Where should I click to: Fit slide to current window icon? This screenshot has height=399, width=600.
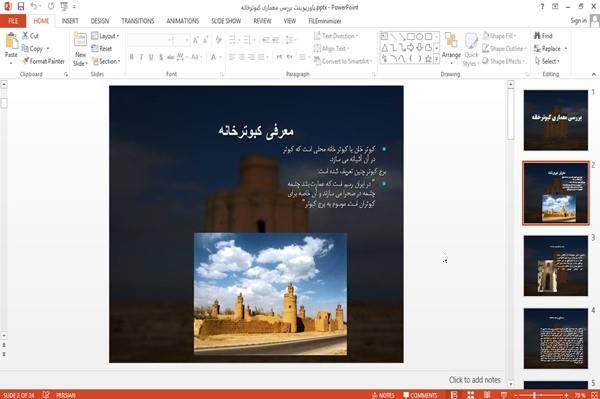tap(594, 395)
